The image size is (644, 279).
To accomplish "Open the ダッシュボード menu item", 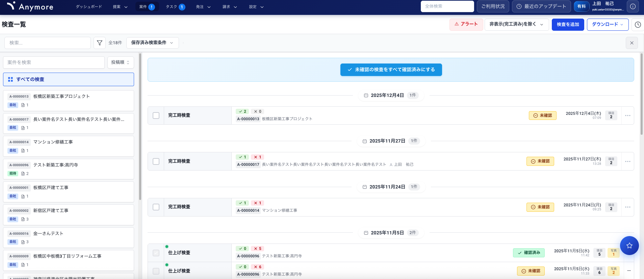I will point(89,7).
